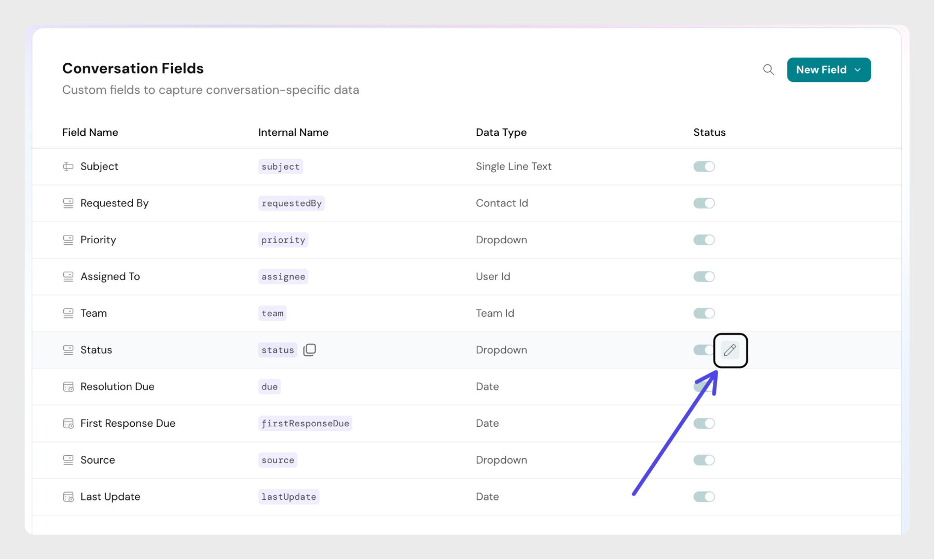Click the Priority dropdown type icon
The width and height of the screenshot is (935, 560).
point(68,240)
